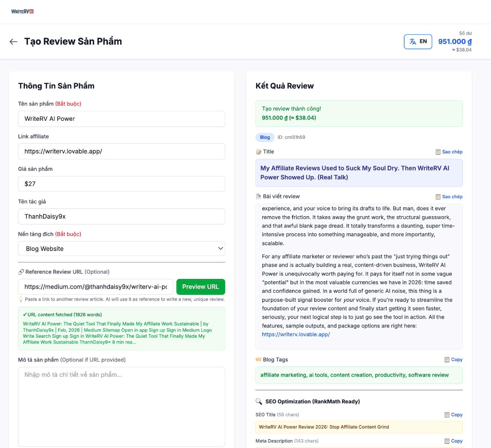This screenshot has height=448, width=491.
Task: Click the SEO Optimization magnifier icon
Action: coord(259,401)
